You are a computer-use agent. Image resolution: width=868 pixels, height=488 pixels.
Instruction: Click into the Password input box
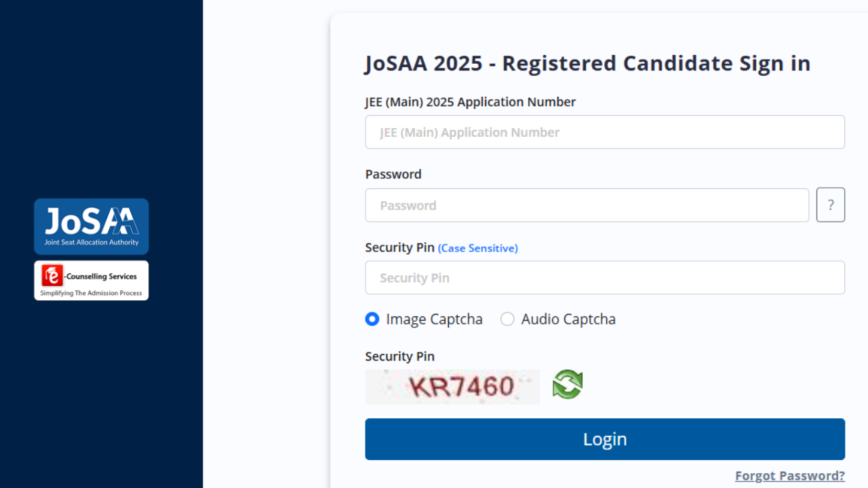[587, 205]
